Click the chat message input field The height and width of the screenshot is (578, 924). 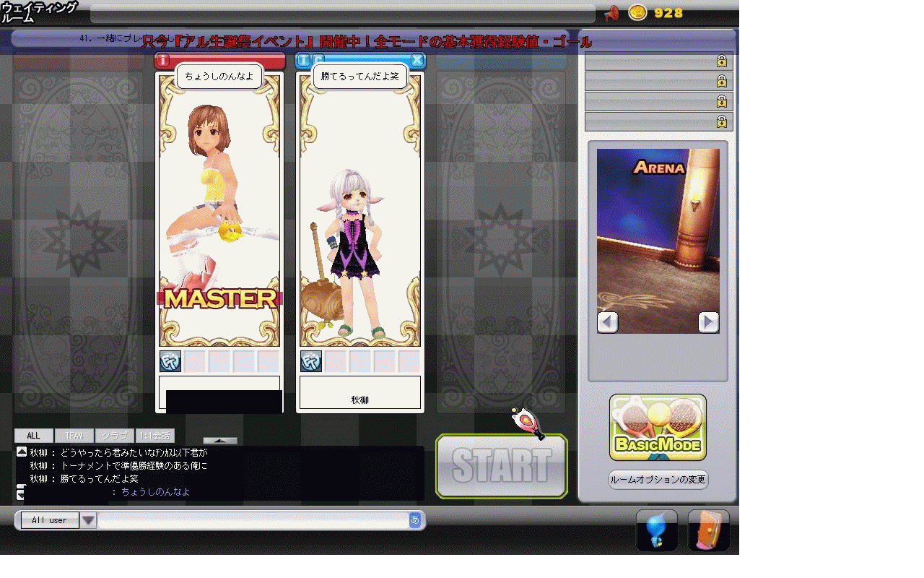(253, 520)
